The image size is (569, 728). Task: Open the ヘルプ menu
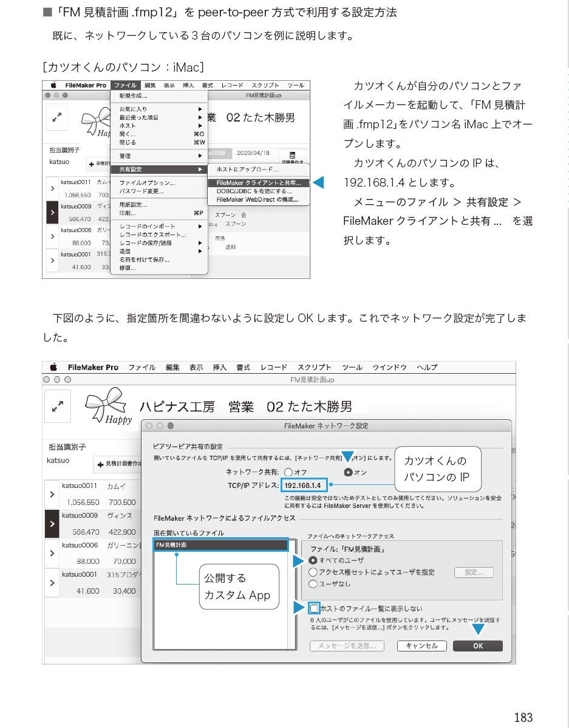(x=427, y=367)
